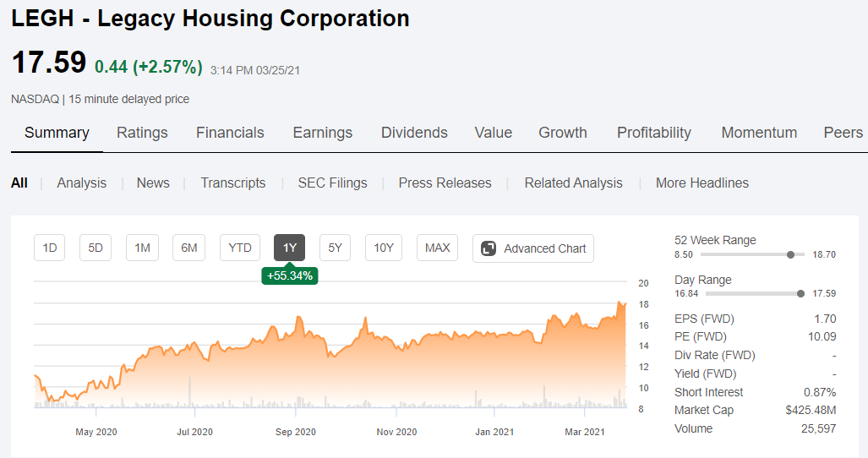
Task: Click the PE (FWD) value 10.09
Action: pyautogui.click(x=822, y=336)
